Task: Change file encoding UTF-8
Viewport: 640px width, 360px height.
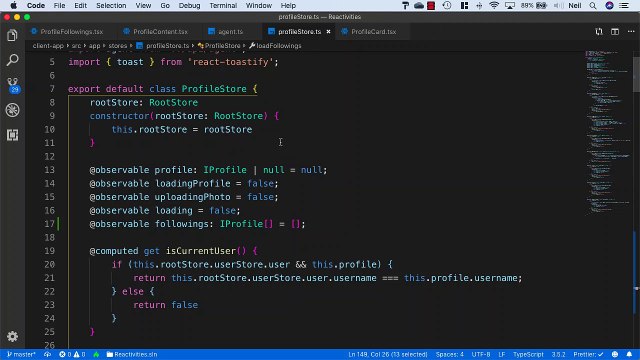Action: point(481,354)
